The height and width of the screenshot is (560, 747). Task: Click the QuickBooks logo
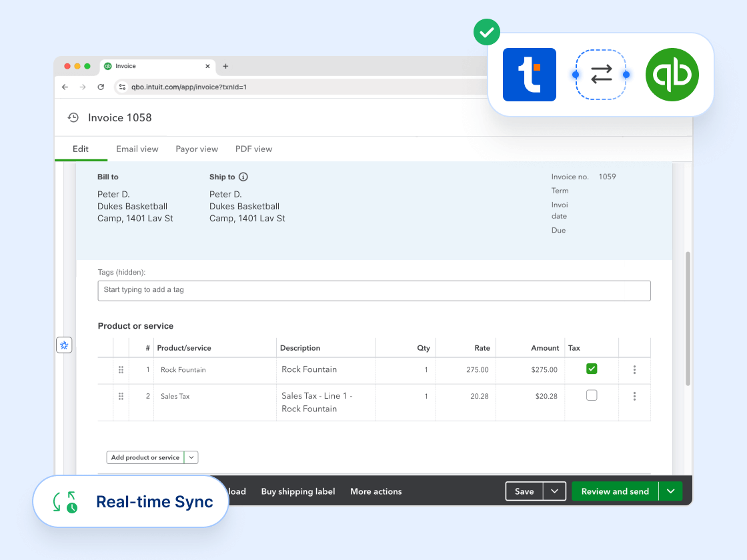[x=672, y=75]
